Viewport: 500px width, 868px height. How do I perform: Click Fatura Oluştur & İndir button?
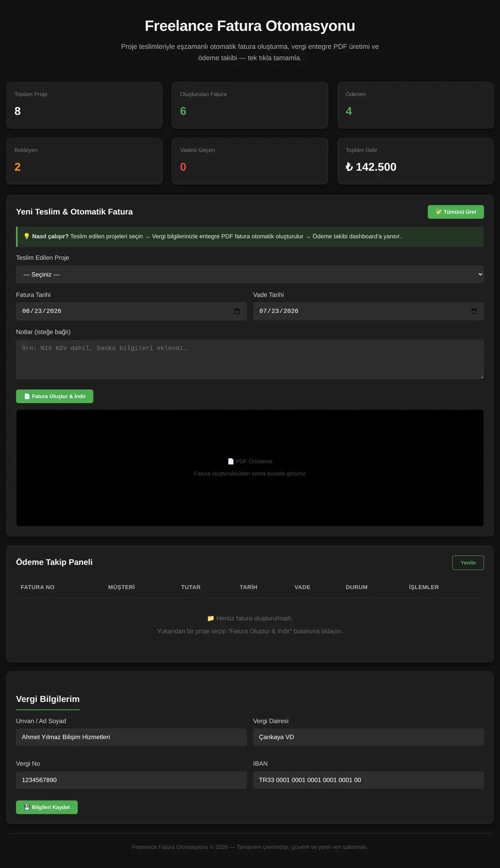55,396
